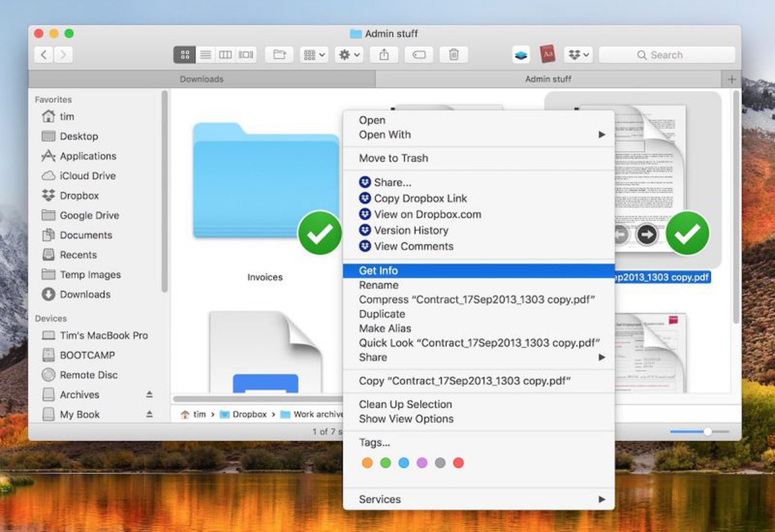The image size is (775, 532).
Task: Click the green tag color swatch
Action: [x=386, y=463]
